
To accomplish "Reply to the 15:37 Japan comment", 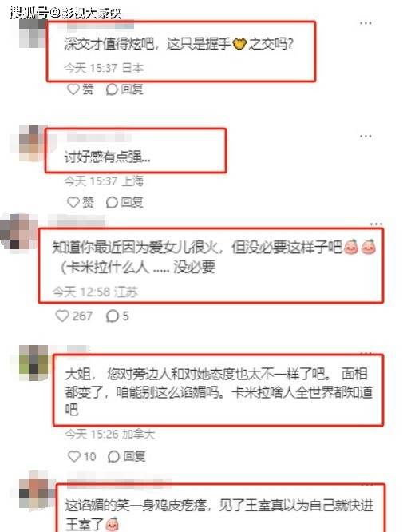I will [x=124, y=89].
